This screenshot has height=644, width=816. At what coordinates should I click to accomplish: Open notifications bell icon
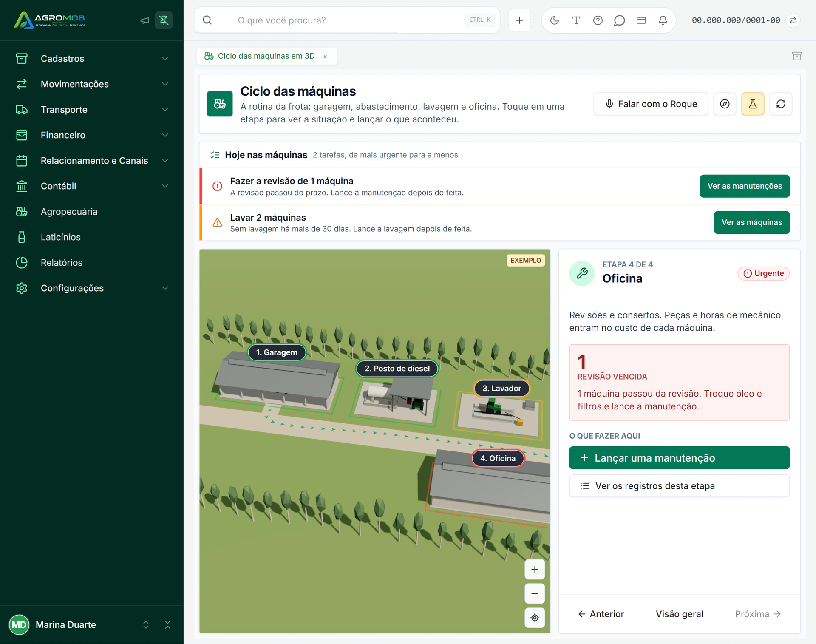pyautogui.click(x=663, y=20)
